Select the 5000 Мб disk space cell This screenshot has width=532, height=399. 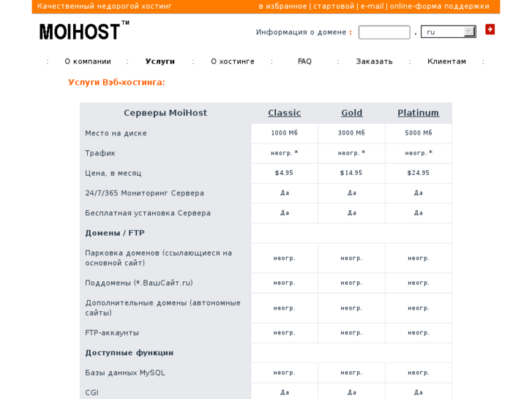(x=419, y=133)
